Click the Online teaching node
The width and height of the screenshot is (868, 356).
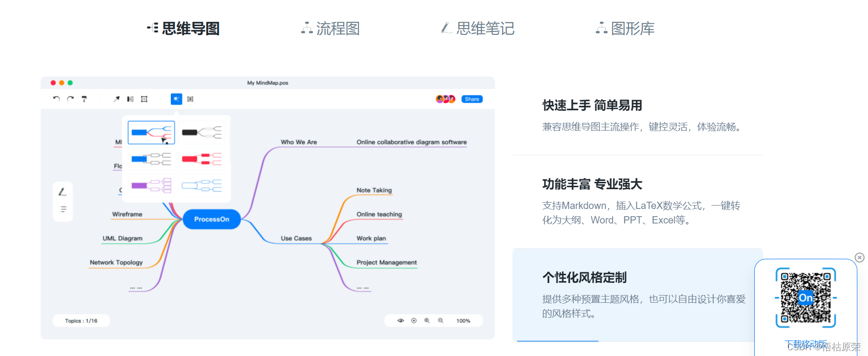click(379, 214)
